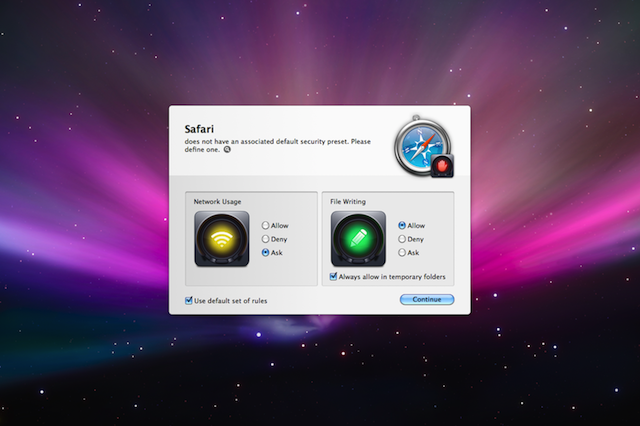640x426 pixels.
Task: Toggle 'Use default set of rules' checkbox
Action: (189, 300)
